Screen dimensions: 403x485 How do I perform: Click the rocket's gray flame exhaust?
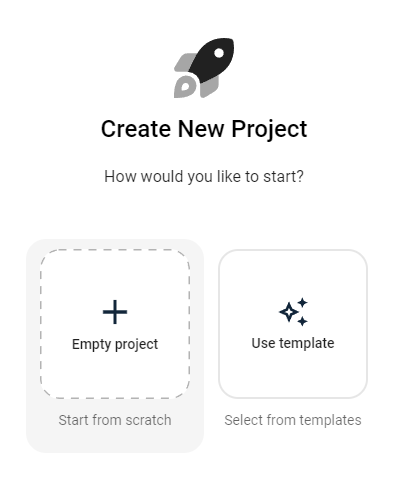click(184, 87)
